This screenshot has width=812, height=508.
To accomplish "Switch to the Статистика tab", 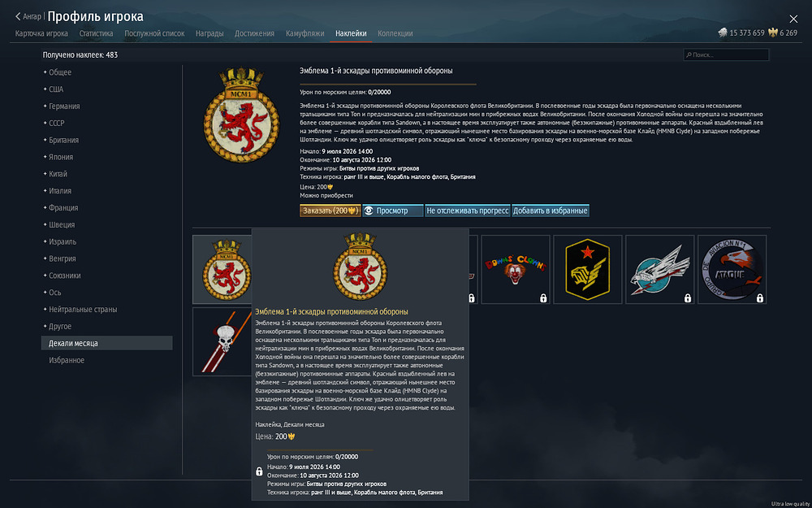I will coord(96,33).
